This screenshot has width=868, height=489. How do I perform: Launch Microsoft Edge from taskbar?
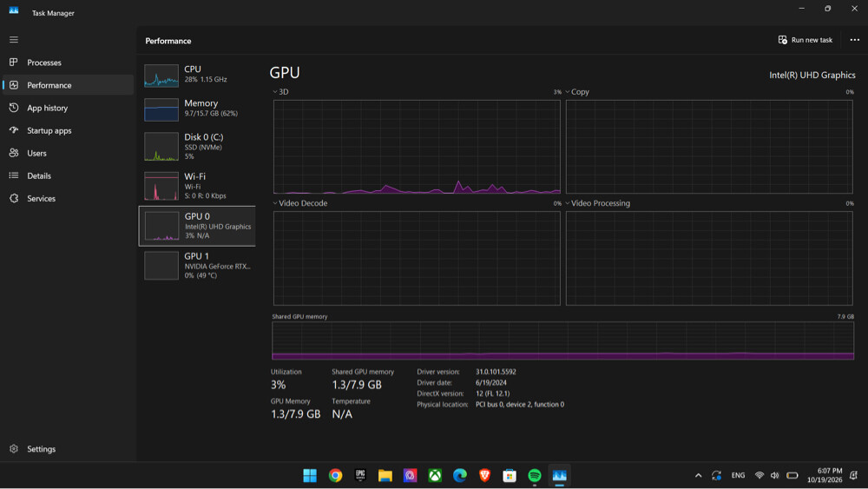tap(460, 476)
